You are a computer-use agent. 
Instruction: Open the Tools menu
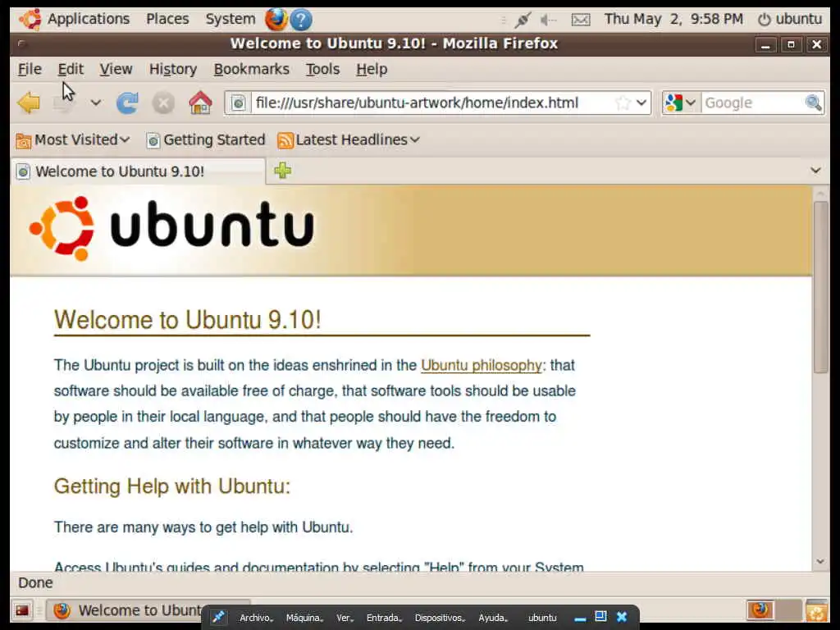[x=322, y=69]
